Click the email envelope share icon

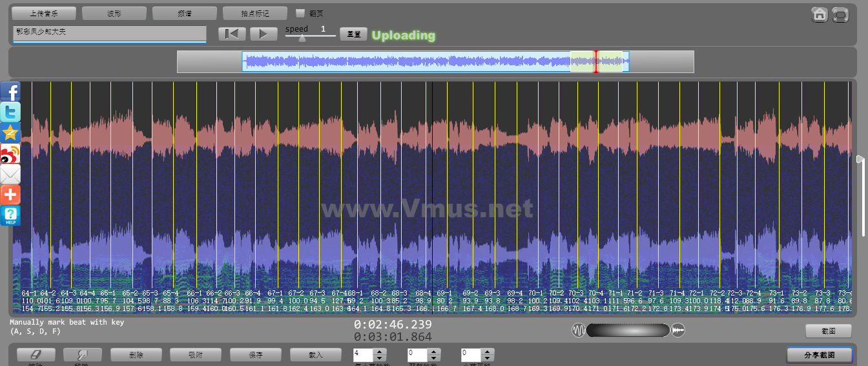(10, 174)
